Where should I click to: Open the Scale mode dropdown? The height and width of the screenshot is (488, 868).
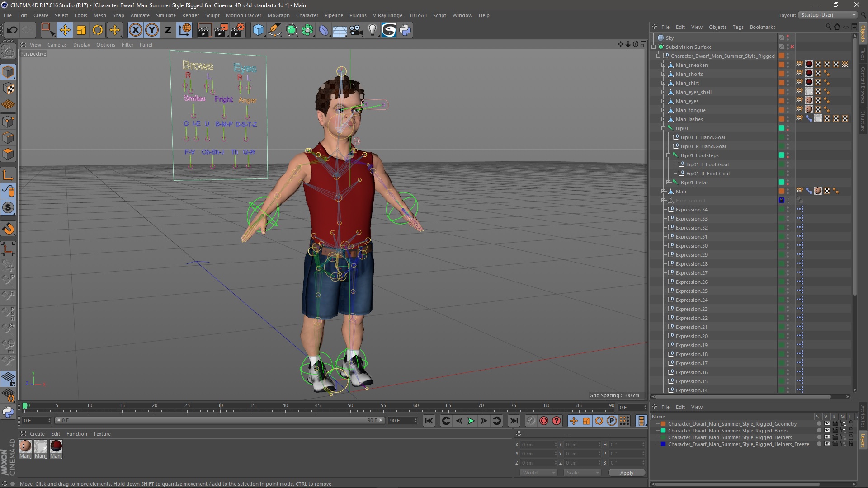[582, 473]
